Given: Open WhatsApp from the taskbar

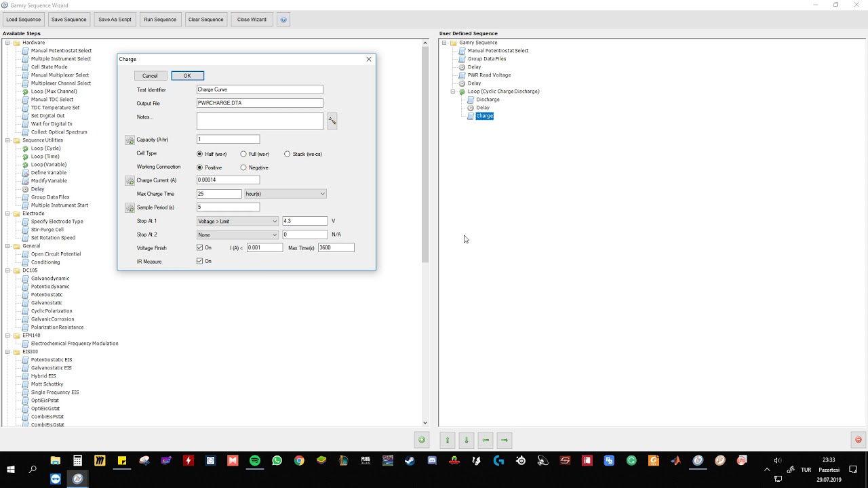Looking at the screenshot, I should pos(277,461).
